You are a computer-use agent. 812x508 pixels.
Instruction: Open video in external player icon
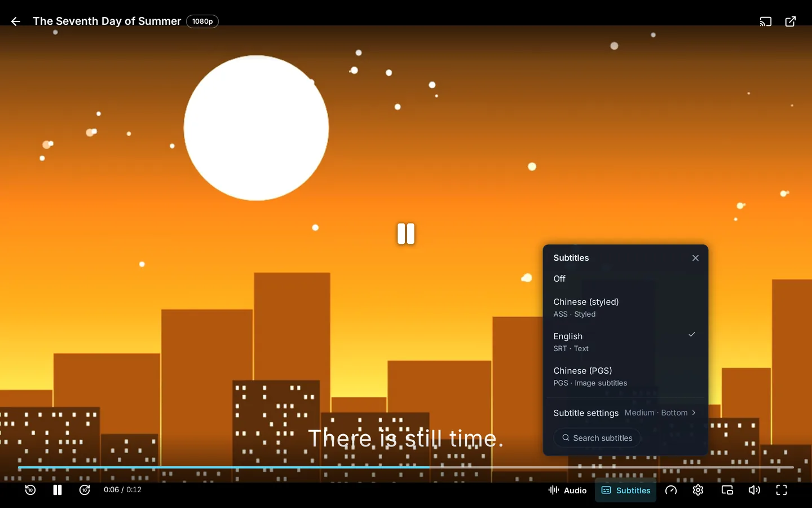coord(791,21)
